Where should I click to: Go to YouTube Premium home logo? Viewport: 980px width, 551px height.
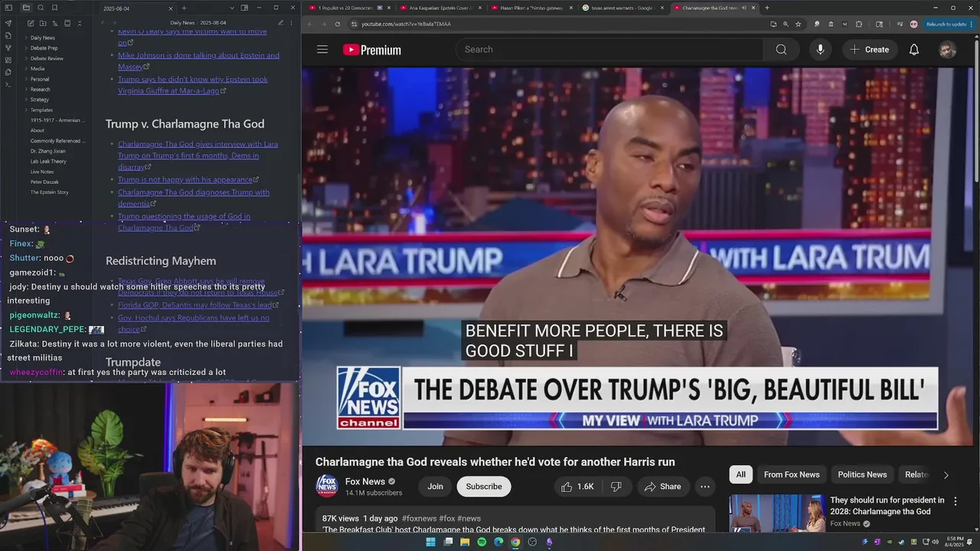click(372, 50)
